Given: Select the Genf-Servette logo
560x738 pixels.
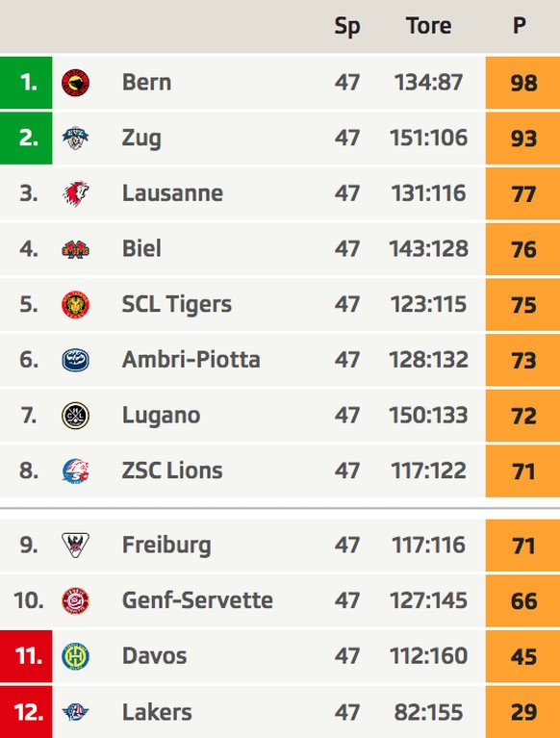Looking at the screenshot, I should (75, 600).
